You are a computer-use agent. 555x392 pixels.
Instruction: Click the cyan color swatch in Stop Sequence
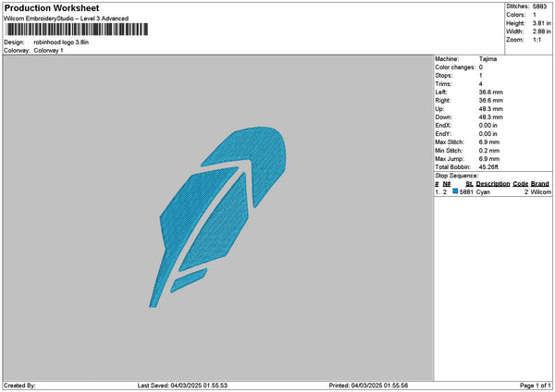point(455,191)
